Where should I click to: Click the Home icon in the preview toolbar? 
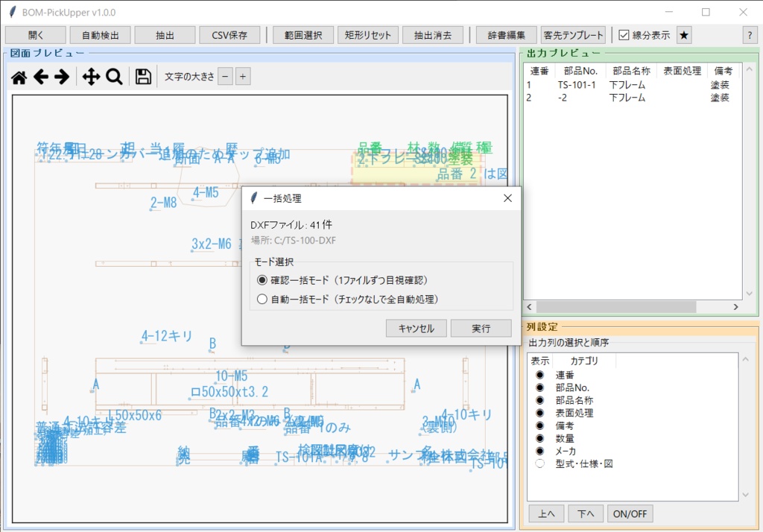point(19,77)
